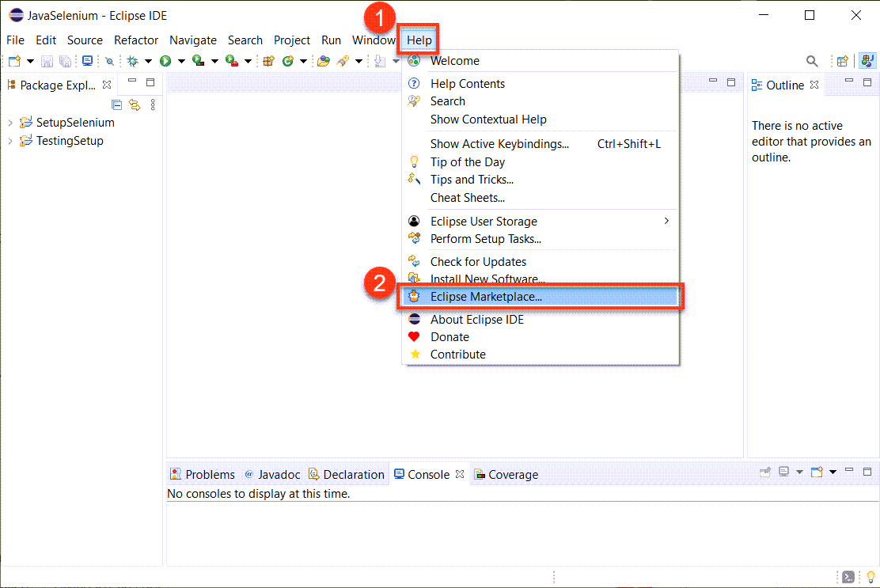Open the File menu
This screenshot has width=880, height=588.
[15, 40]
